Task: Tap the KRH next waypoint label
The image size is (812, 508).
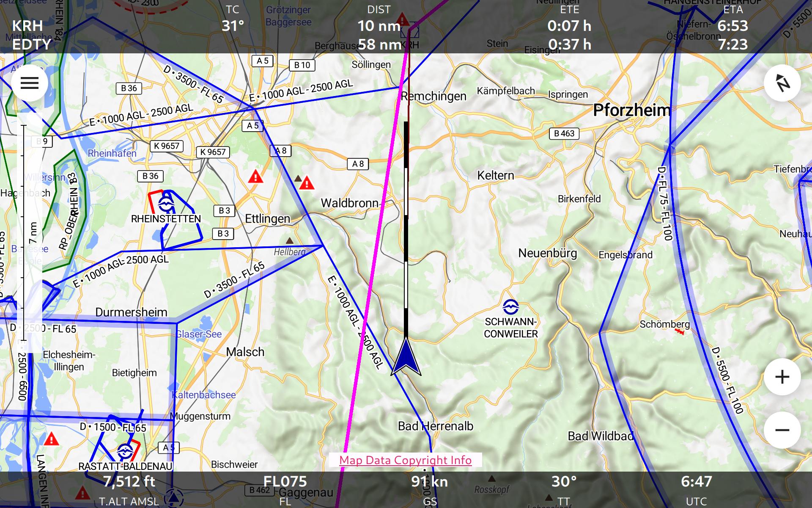Action: tap(27, 26)
